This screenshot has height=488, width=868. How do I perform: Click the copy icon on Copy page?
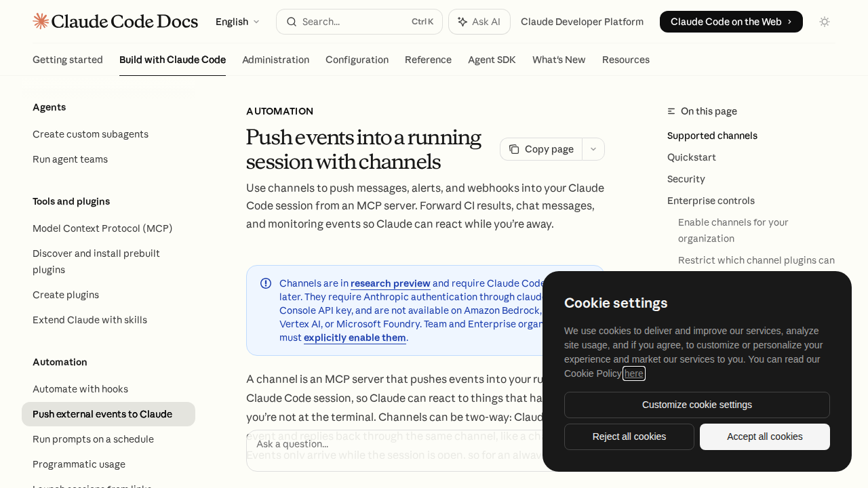click(x=514, y=149)
